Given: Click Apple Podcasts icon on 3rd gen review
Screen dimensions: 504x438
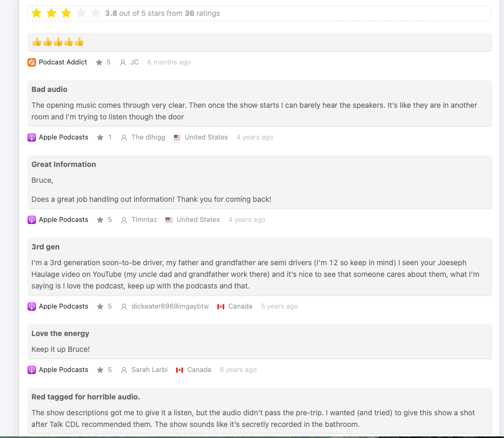Looking at the screenshot, I should click(32, 306).
